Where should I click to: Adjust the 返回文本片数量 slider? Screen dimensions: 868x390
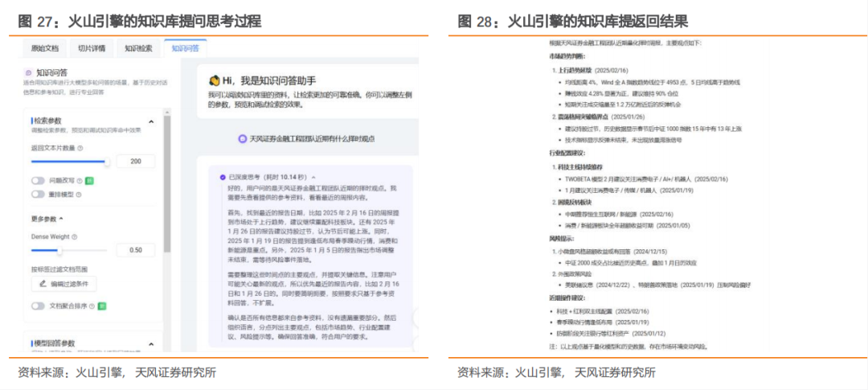click(x=70, y=162)
